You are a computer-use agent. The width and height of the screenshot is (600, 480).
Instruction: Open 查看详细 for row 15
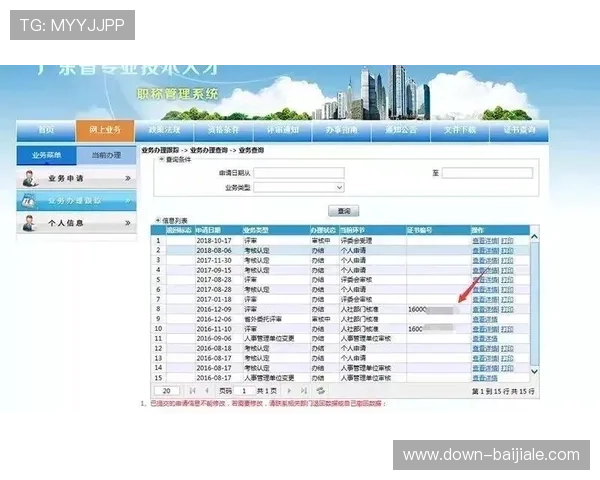tap(485, 378)
